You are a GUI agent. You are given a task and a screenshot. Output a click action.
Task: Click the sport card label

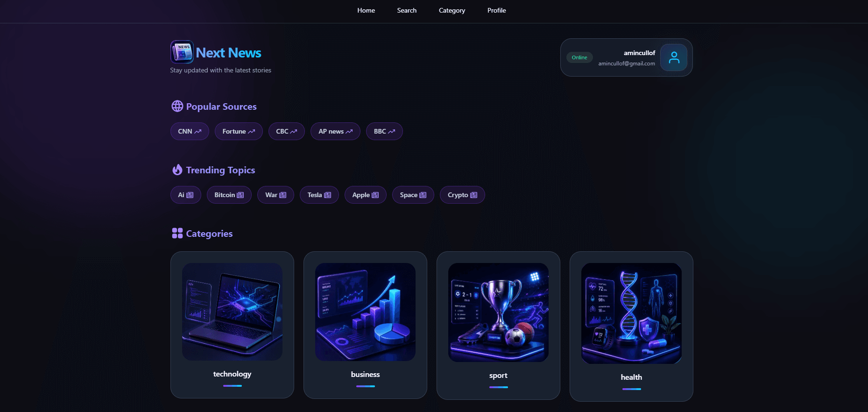click(498, 376)
